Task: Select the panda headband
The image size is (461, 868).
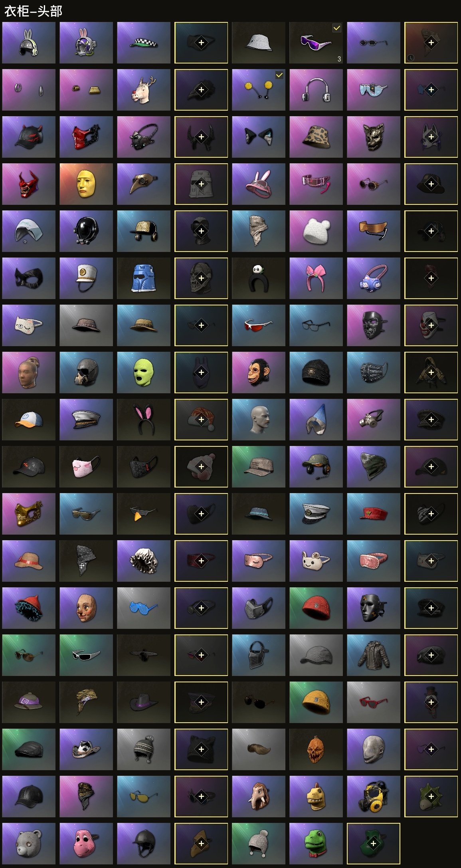Action: (259, 278)
